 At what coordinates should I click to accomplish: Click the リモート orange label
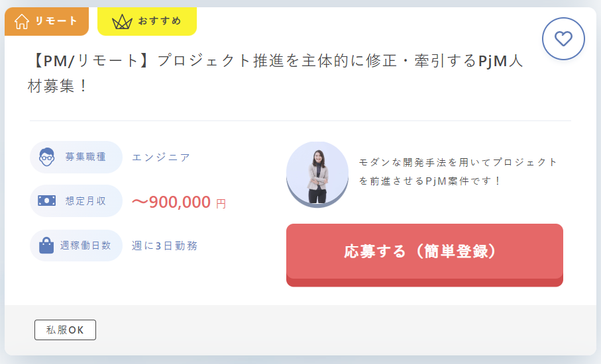(x=47, y=21)
